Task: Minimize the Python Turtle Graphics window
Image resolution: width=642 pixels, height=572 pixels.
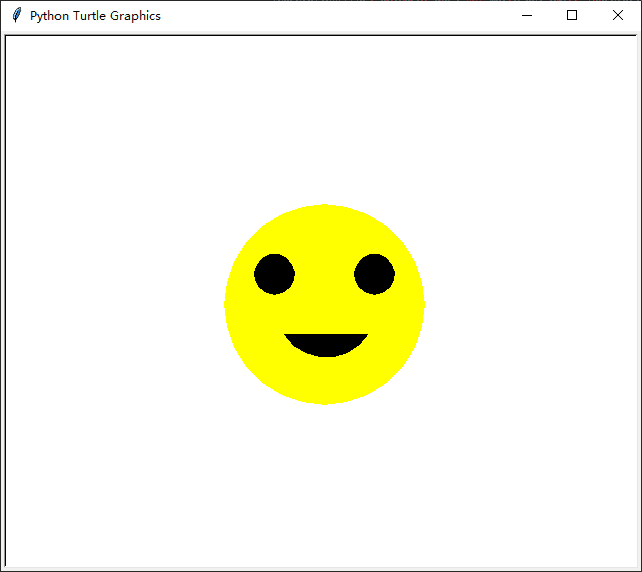Action: pyautogui.click(x=527, y=16)
